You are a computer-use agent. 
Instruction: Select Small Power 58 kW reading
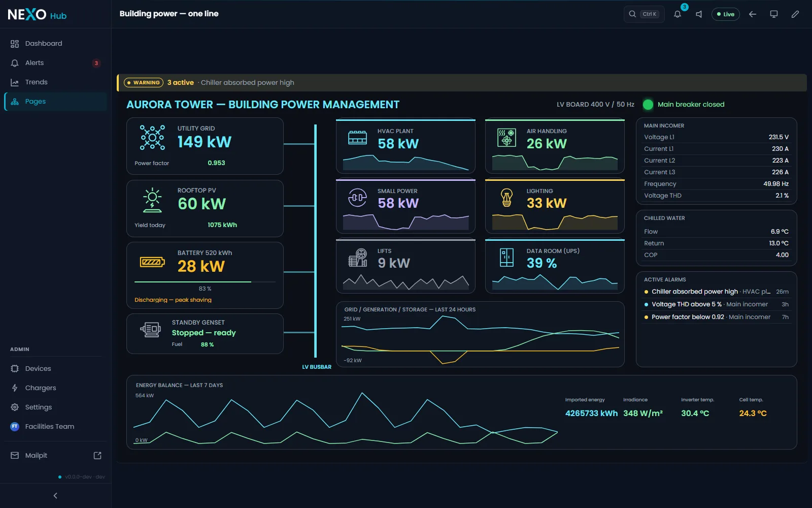[x=398, y=203]
